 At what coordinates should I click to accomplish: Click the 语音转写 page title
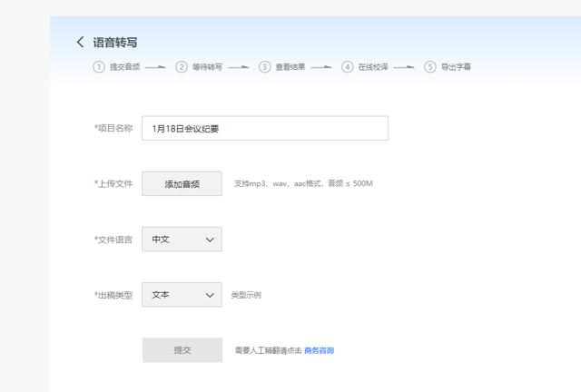point(115,43)
